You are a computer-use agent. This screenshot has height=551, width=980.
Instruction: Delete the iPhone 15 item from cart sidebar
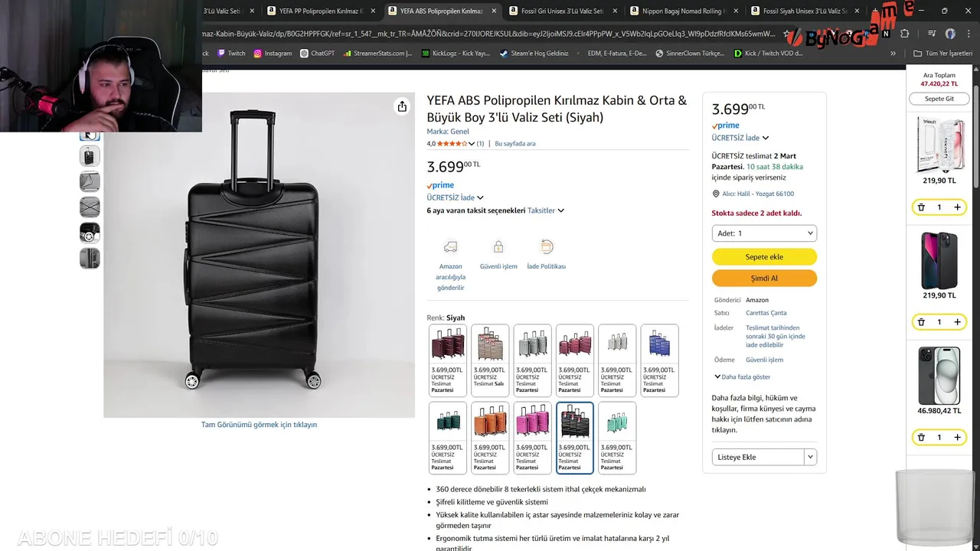click(x=921, y=438)
